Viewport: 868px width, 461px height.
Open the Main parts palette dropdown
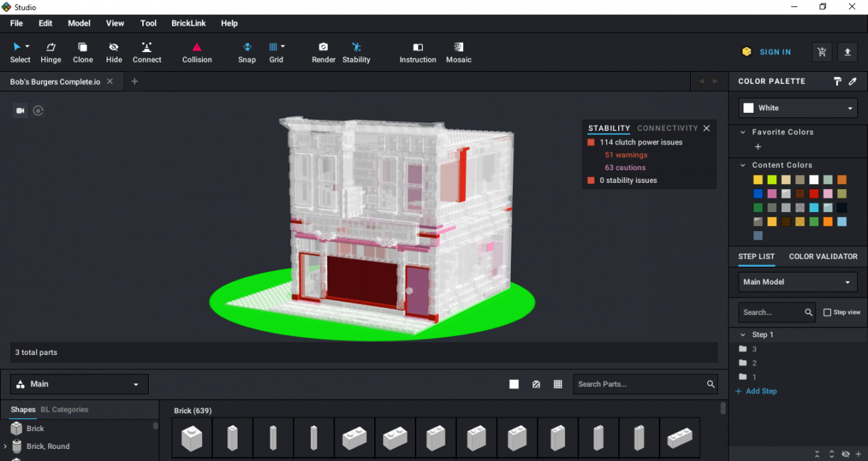coord(79,384)
